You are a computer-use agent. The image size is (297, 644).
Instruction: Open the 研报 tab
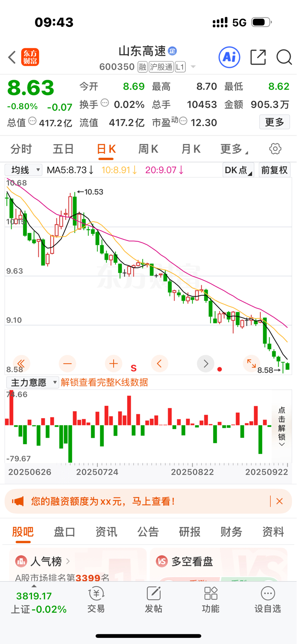(190, 532)
